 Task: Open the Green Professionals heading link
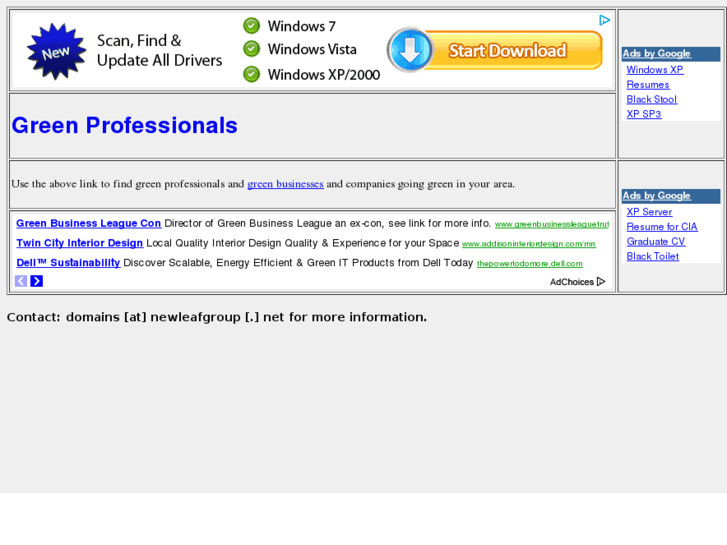tap(124, 125)
